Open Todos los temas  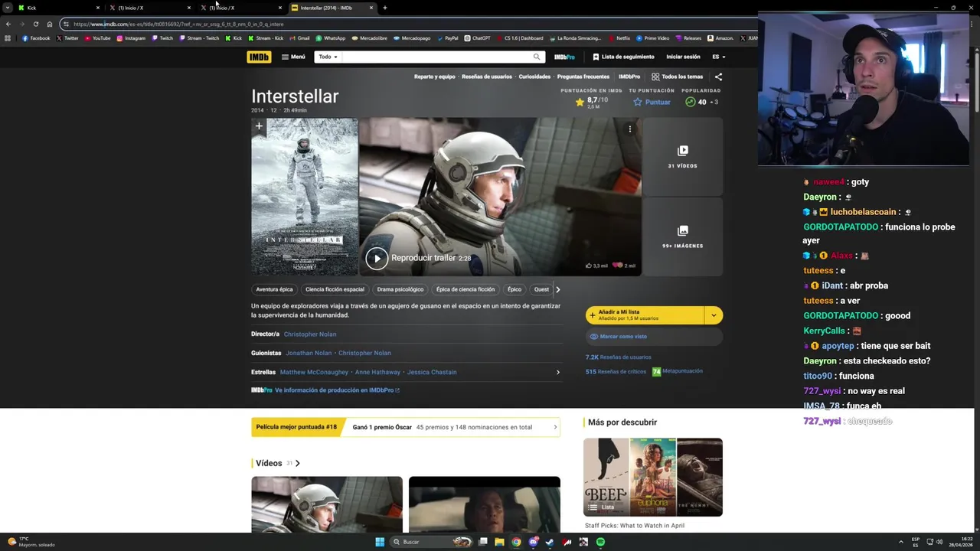pyautogui.click(x=677, y=77)
